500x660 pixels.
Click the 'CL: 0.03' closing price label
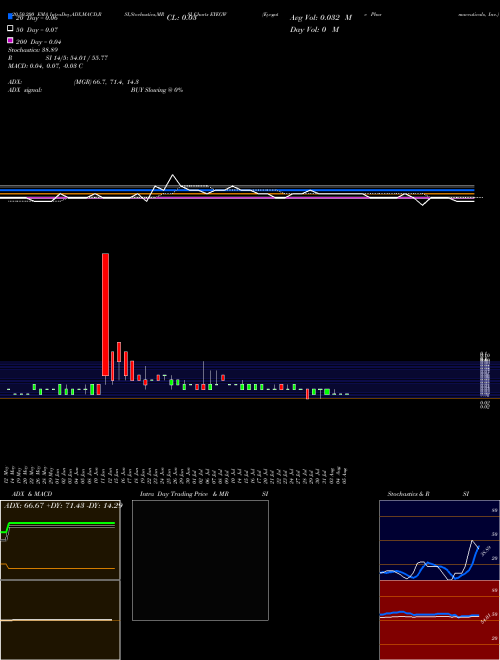(x=182, y=18)
